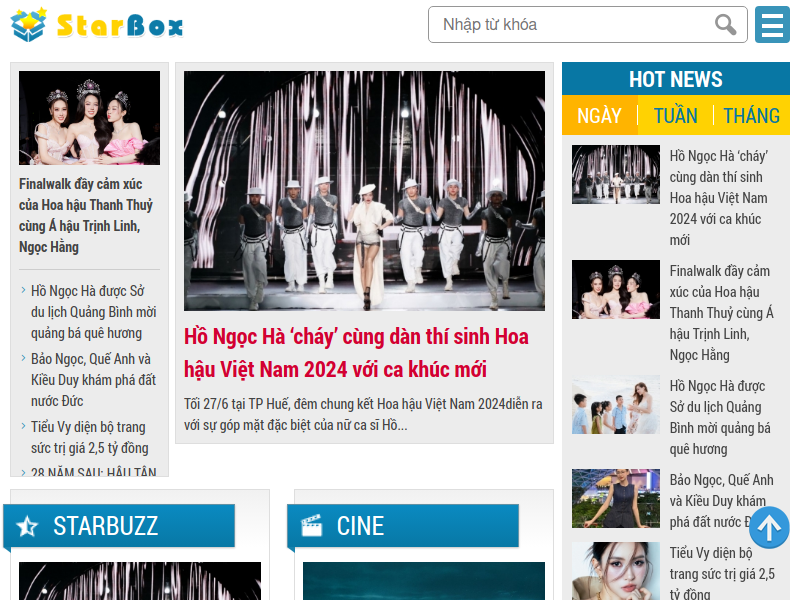800x600 pixels.
Task: Switch to the TUẦN tab
Action: click(676, 115)
